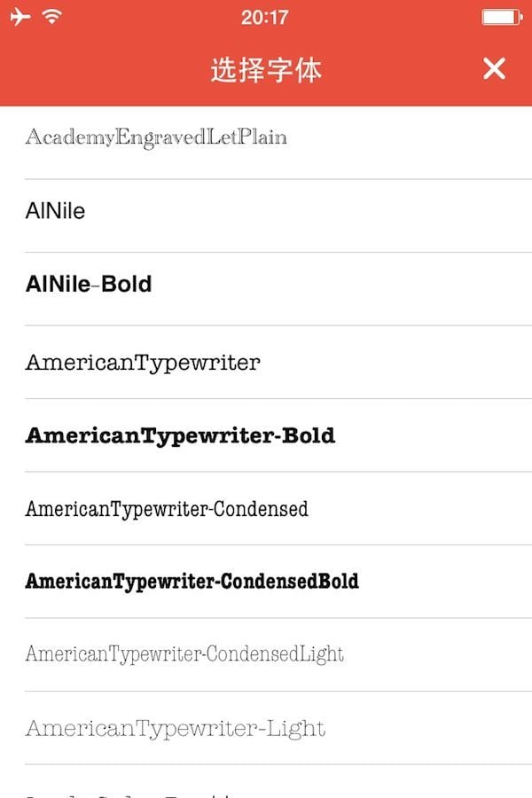Tap the Wi-Fi signal icon
This screenshot has width=532, height=798.
click(x=52, y=17)
